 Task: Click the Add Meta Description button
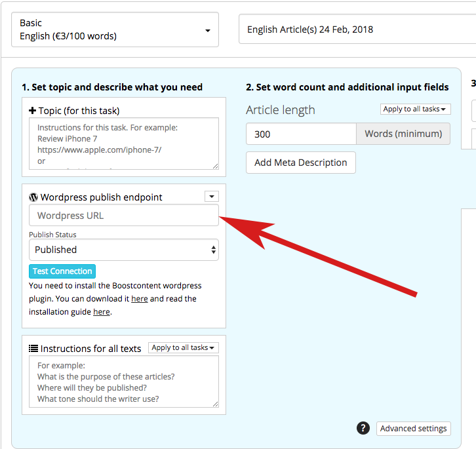pos(301,163)
